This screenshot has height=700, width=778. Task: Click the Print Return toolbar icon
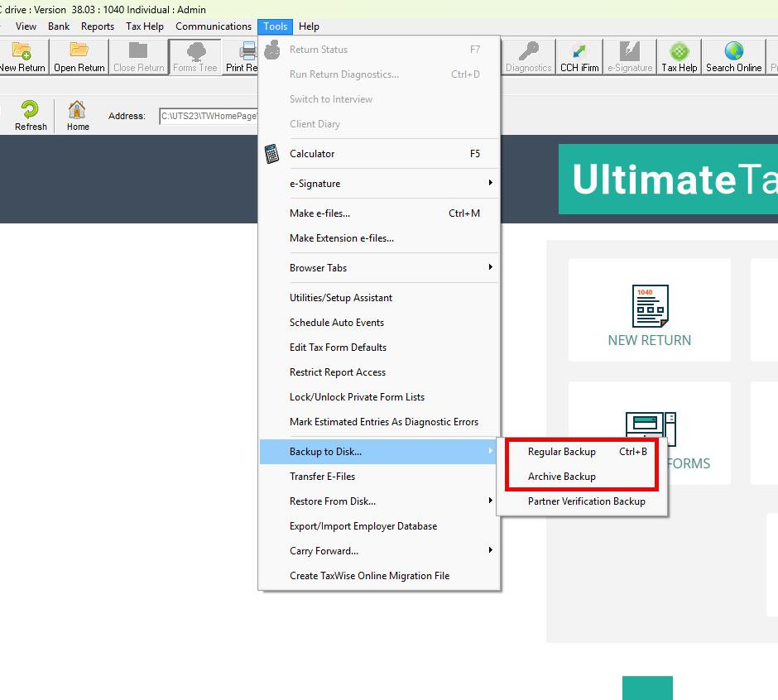(x=247, y=50)
